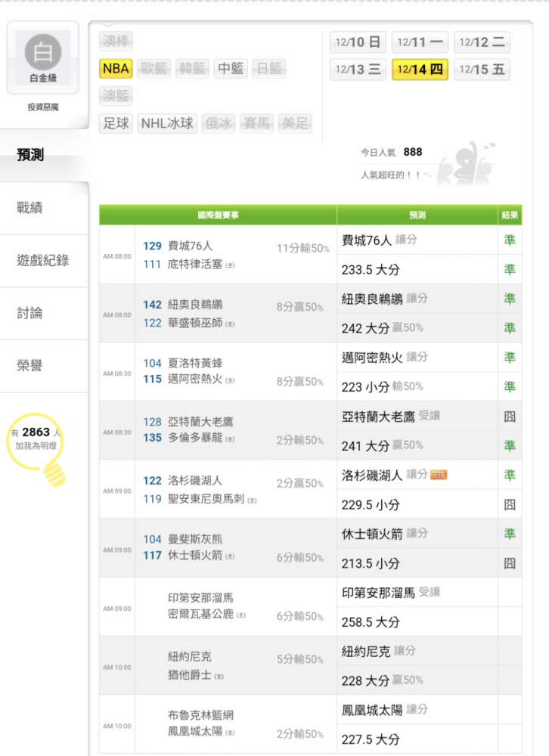
Task: Select the NHL冰球 sport tab
Action: [167, 123]
